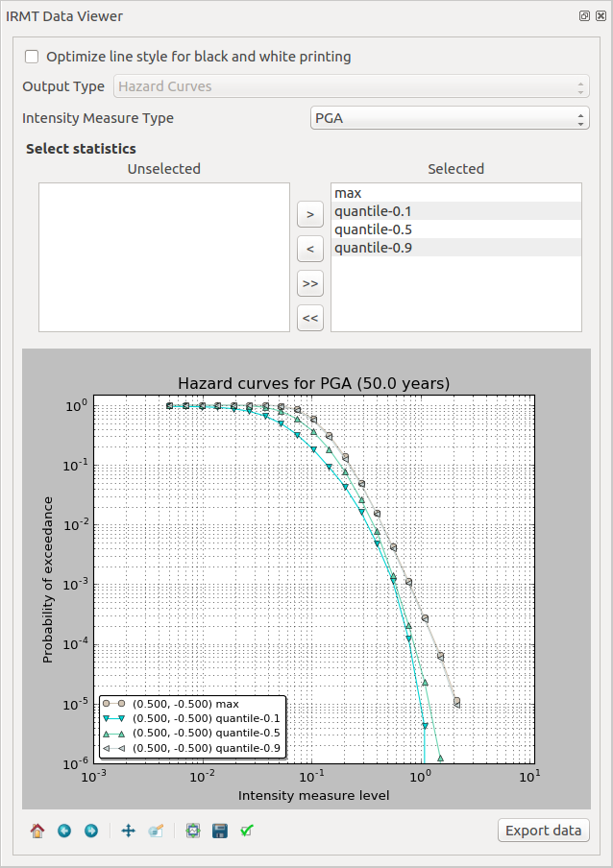
Task: Select 'quantile-0.9' statistic entry
Action: (455, 248)
